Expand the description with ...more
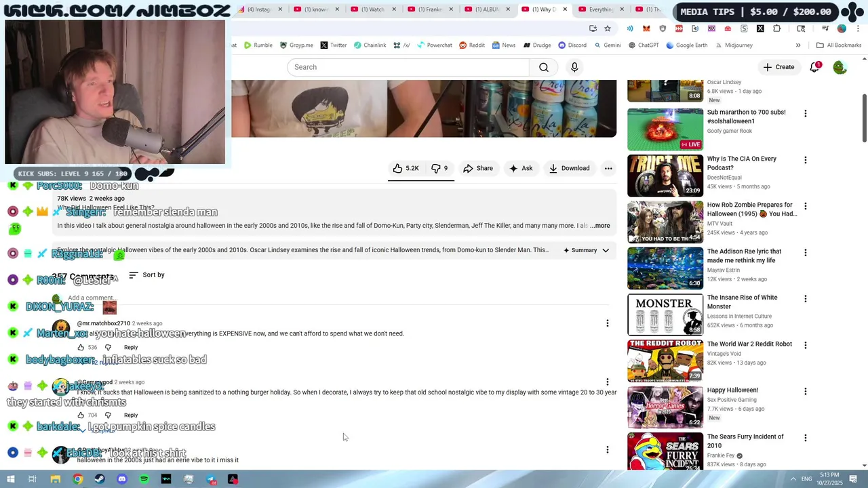This screenshot has width=868, height=488. 599,226
